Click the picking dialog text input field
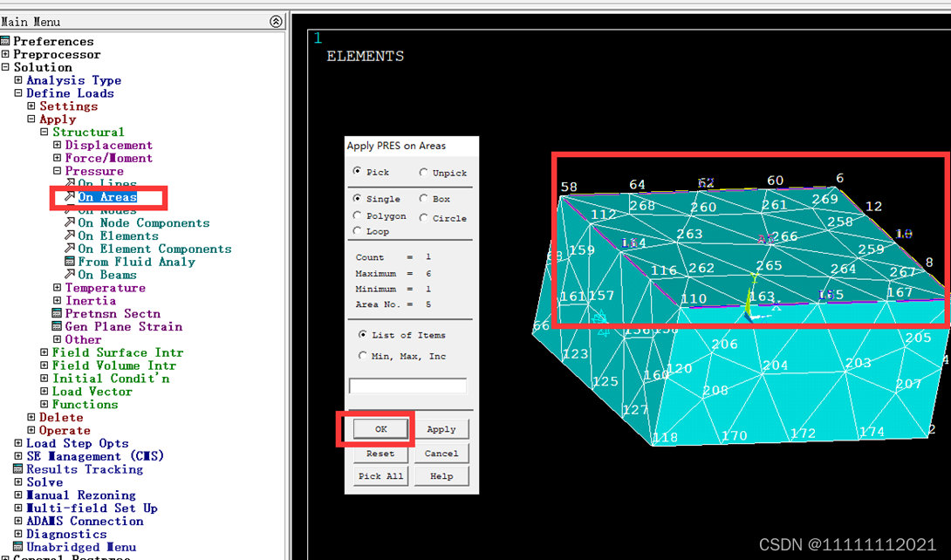The image size is (951, 560). (x=407, y=386)
